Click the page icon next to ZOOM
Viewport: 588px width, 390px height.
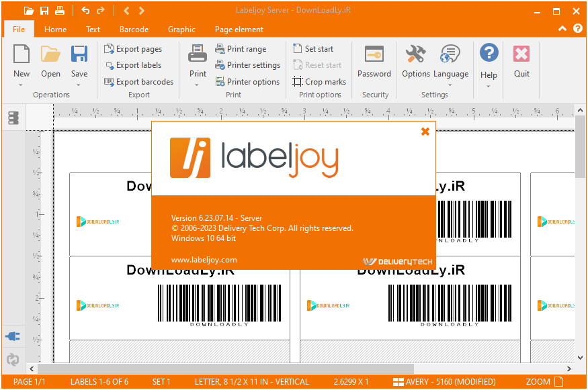558,382
